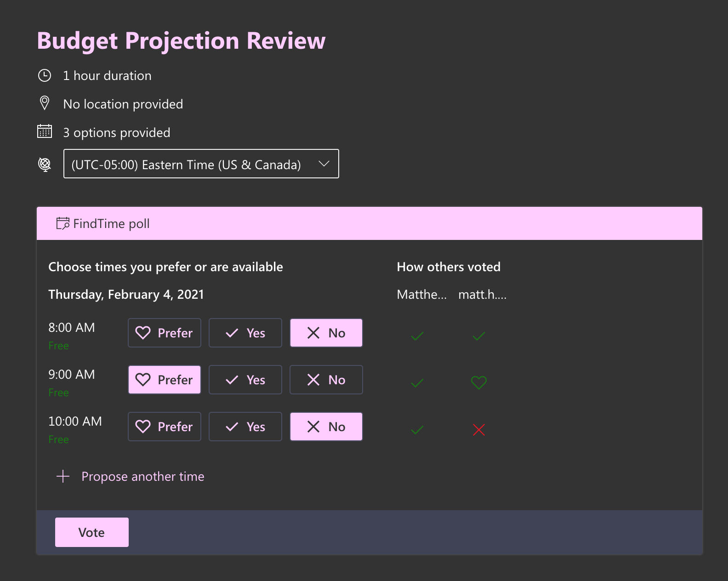The width and height of the screenshot is (728, 581).
Task: Click matt.h's red X vote at 10:00 AM
Action: [x=478, y=430]
